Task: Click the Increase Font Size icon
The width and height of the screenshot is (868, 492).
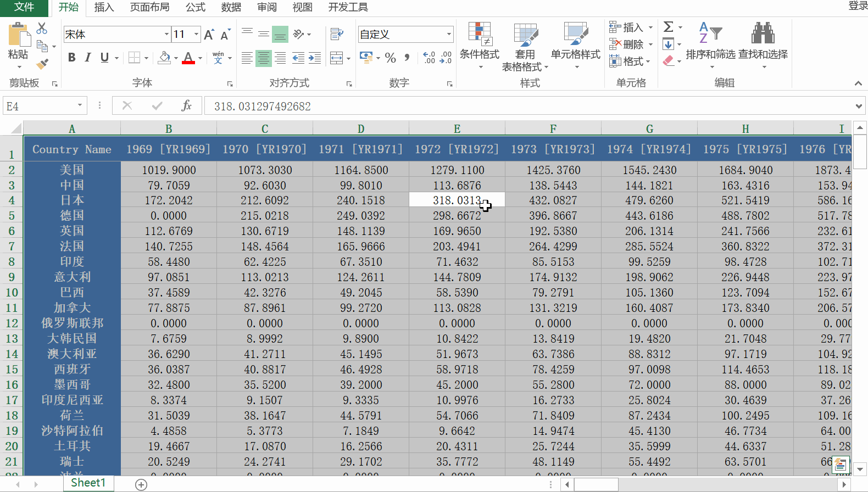Action: point(209,35)
